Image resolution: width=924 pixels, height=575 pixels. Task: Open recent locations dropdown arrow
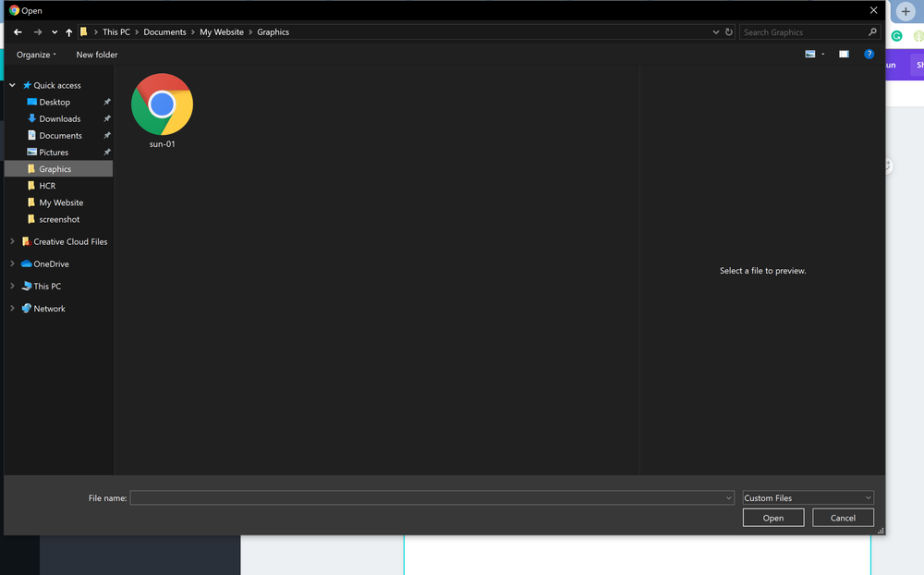55,32
